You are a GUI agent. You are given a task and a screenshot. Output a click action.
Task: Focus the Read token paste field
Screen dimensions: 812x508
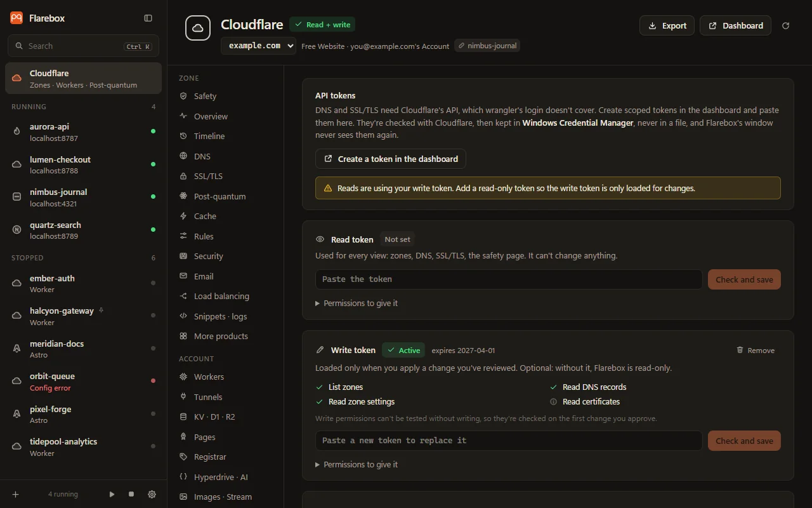(509, 279)
